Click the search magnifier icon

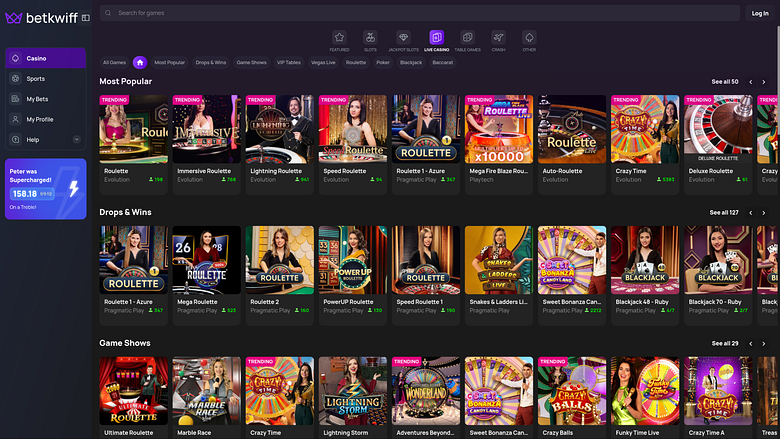coord(108,13)
